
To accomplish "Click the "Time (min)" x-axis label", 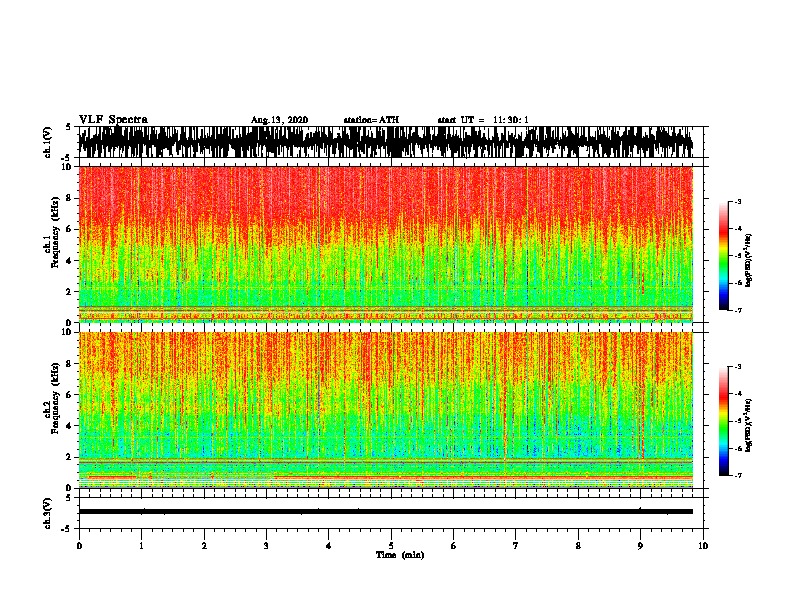I will click(x=400, y=555).
